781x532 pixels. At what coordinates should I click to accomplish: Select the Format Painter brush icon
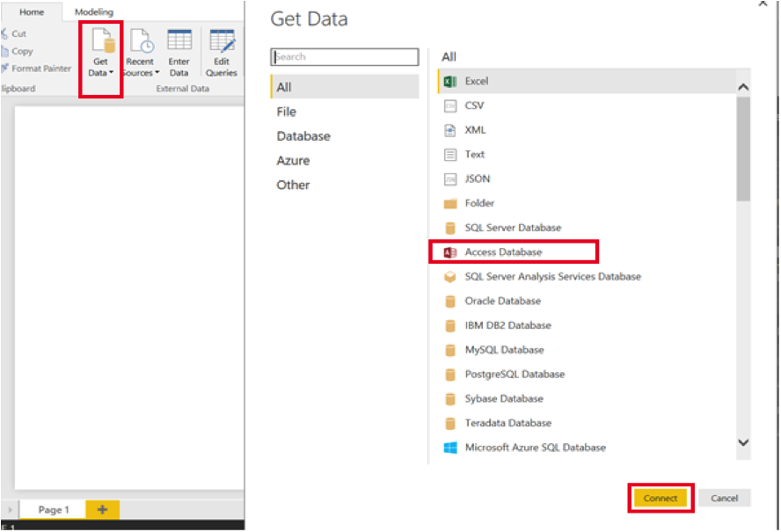4,69
